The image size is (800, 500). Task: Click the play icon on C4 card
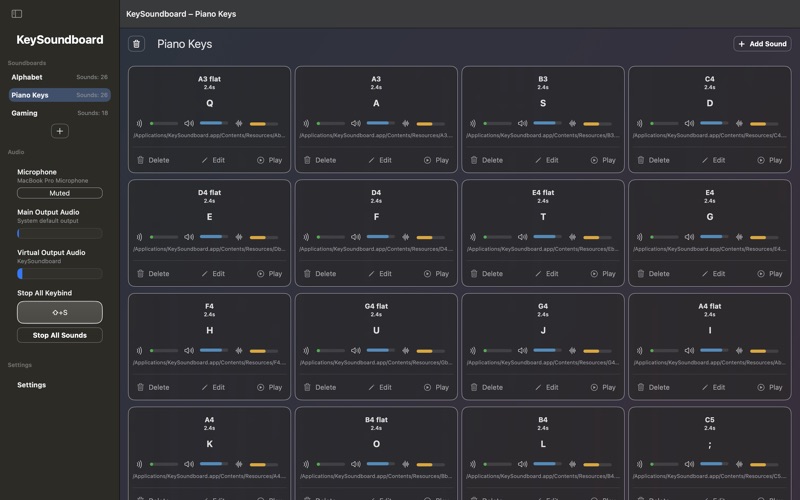tap(761, 160)
